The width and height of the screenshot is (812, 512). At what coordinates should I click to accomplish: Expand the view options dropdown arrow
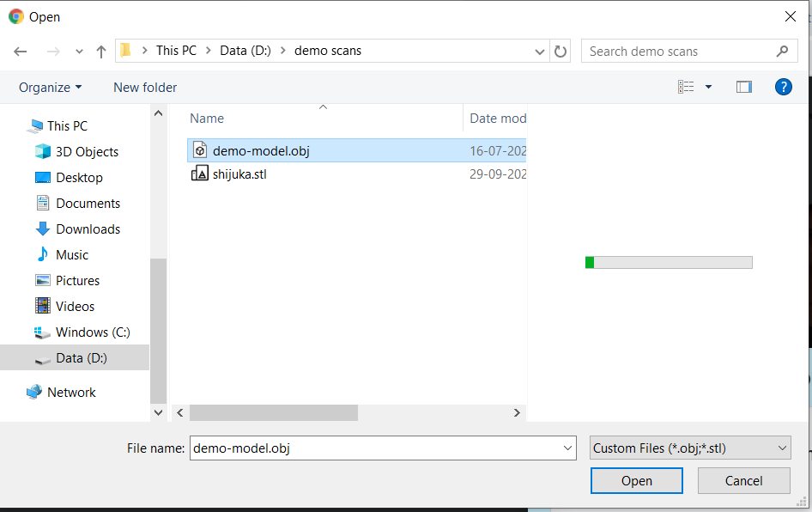(x=708, y=87)
